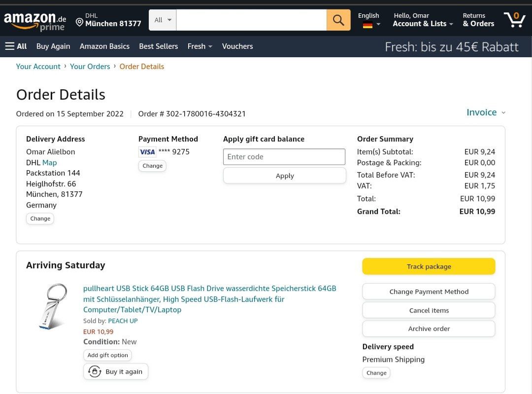Open the Account & Lists dropdown
This screenshot has height=394, width=532.
tap(423, 24)
